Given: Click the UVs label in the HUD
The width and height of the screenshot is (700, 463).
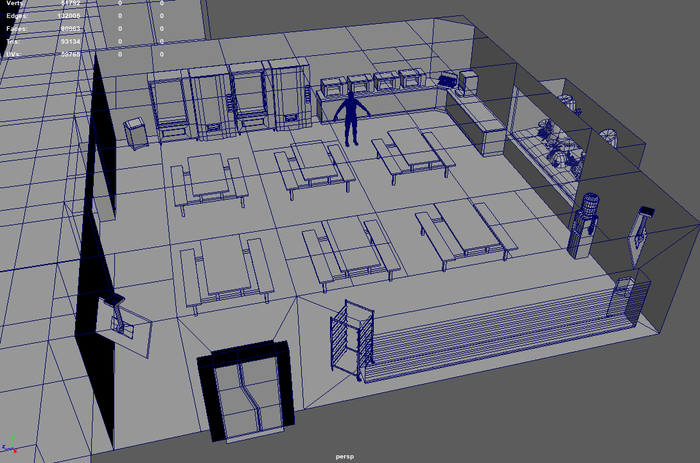Looking at the screenshot, I should 12,54.
